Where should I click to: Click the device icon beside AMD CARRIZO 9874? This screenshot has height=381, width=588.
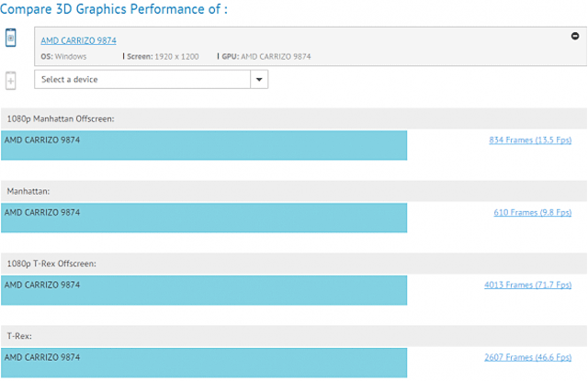tap(11, 39)
